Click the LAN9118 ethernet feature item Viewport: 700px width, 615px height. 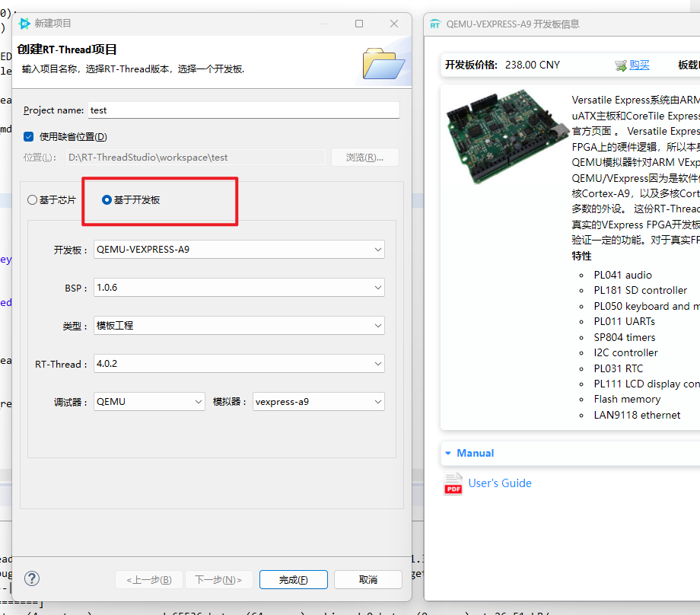[637, 416]
